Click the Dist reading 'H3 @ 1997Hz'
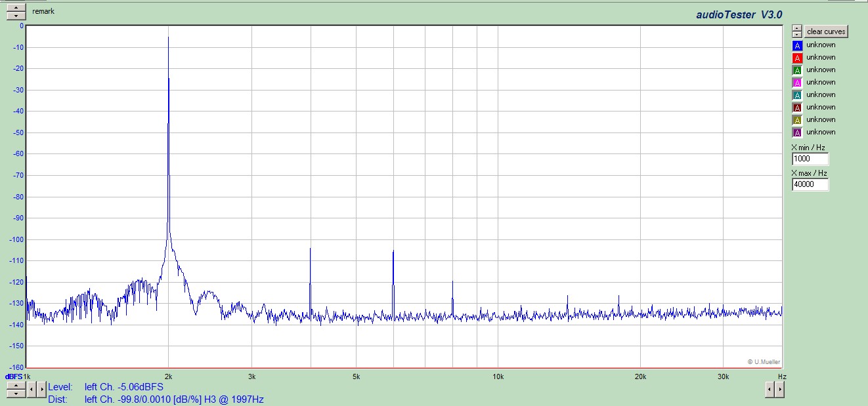Viewport: 868px width, 406px height. click(235, 399)
